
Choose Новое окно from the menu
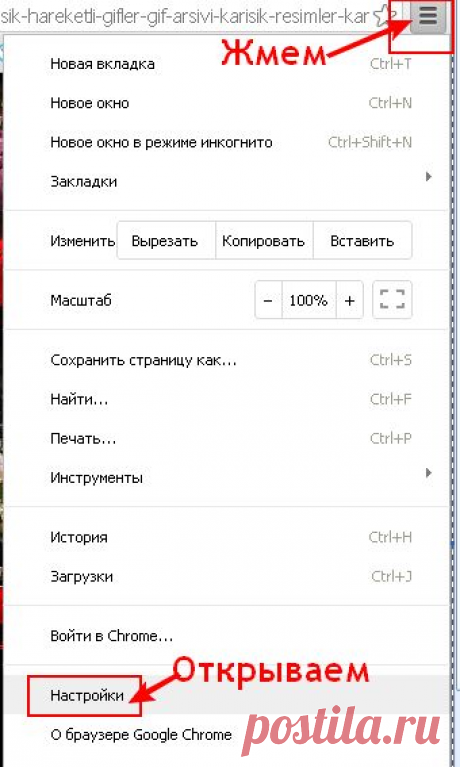pyautogui.click(x=225, y=103)
